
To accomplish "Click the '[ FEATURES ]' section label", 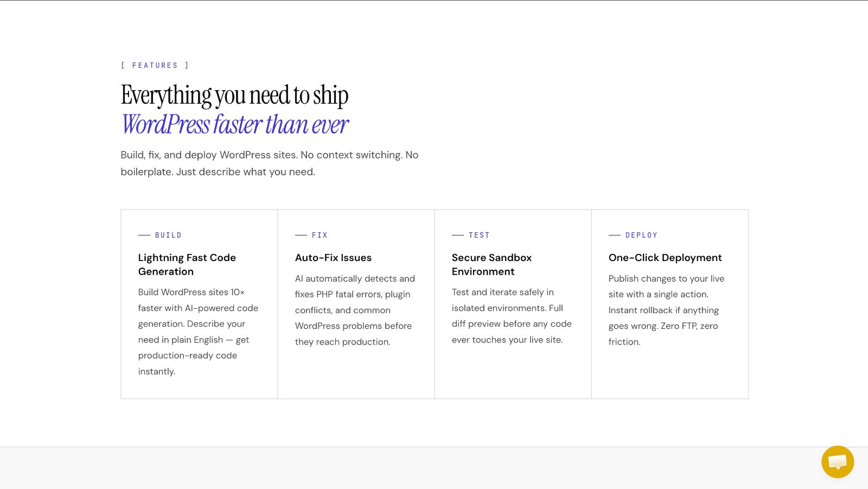I will 155,65.
